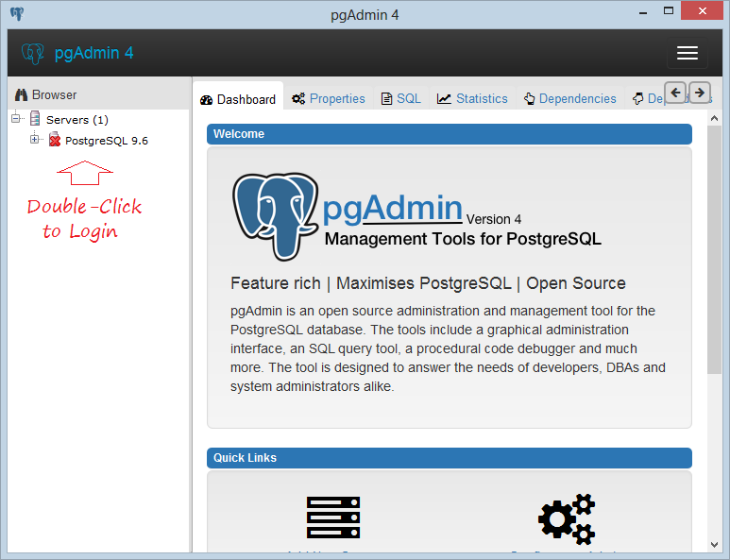Click the title bar pgAdmin app icon
Viewport: 730px width, 560px height.
[x=17, y=14]
